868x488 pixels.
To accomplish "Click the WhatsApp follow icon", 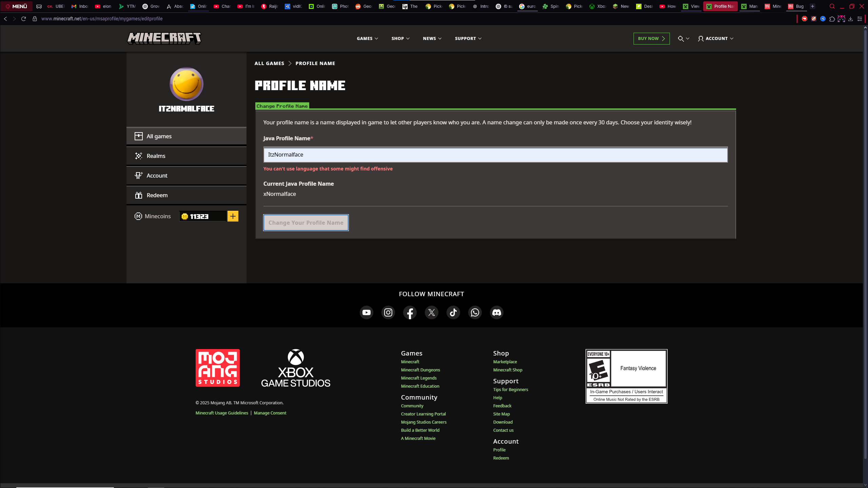I will tap(475, 312).
